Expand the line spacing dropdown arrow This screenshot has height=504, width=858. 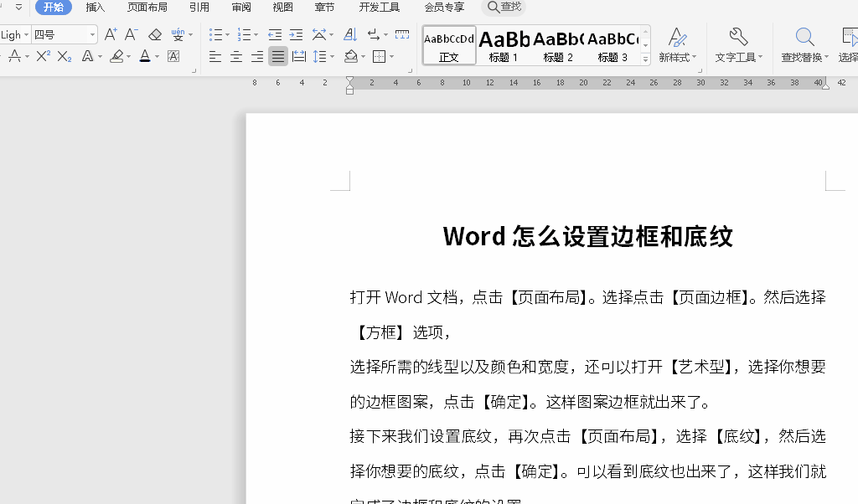pos(332,57)
